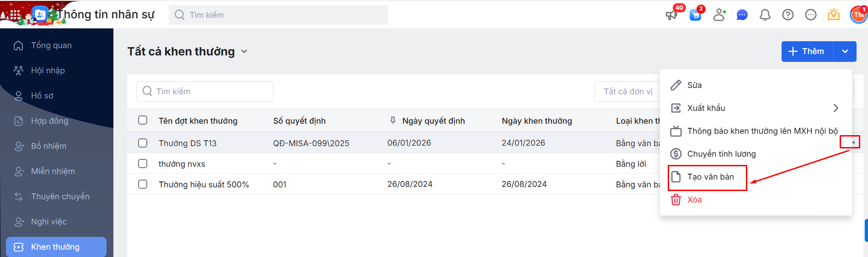
Task: Open the announcements megaphone icon
Action: (671, 15)
